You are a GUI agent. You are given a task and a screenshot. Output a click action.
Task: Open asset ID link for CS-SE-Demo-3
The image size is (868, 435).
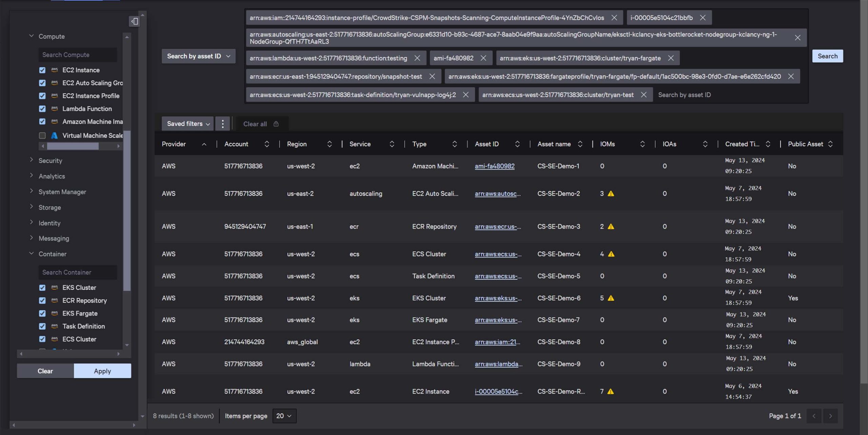point(498,227)
